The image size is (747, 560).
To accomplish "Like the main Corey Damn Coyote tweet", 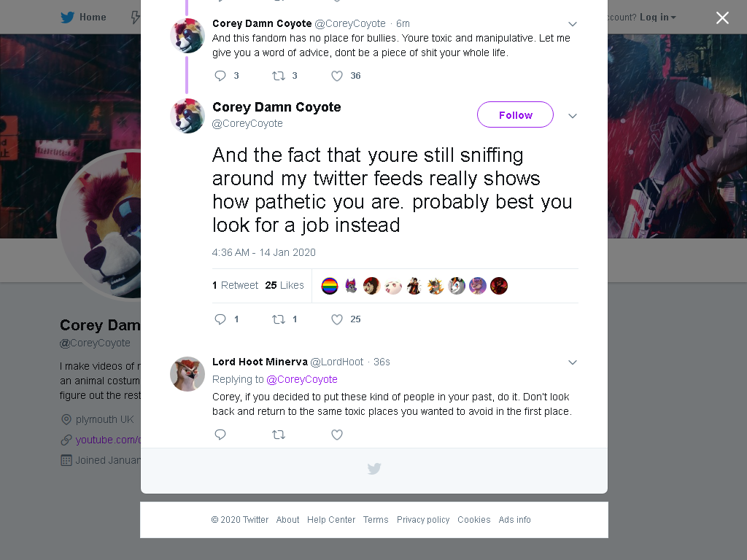I will 337,319.
